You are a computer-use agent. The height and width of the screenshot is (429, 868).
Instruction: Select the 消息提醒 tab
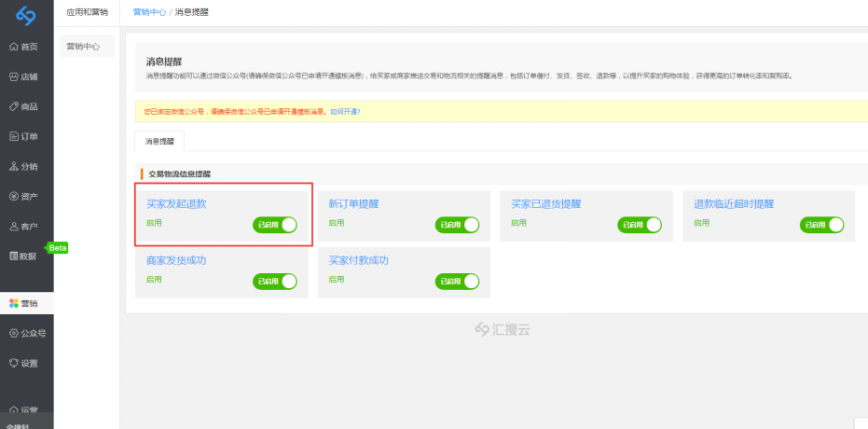[x=159, y=141]
